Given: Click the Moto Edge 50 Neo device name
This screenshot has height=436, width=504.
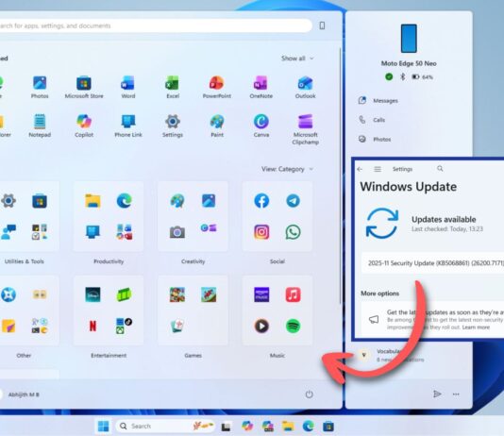Looking at the screenshot, I should coord(409,63).
